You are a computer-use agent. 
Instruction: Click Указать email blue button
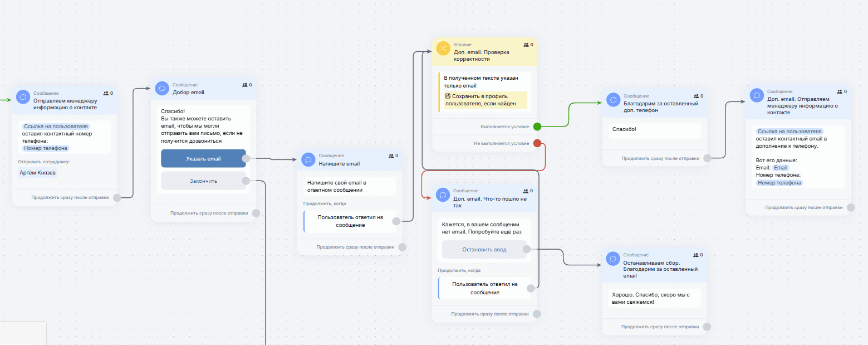[x=203, y=158]
